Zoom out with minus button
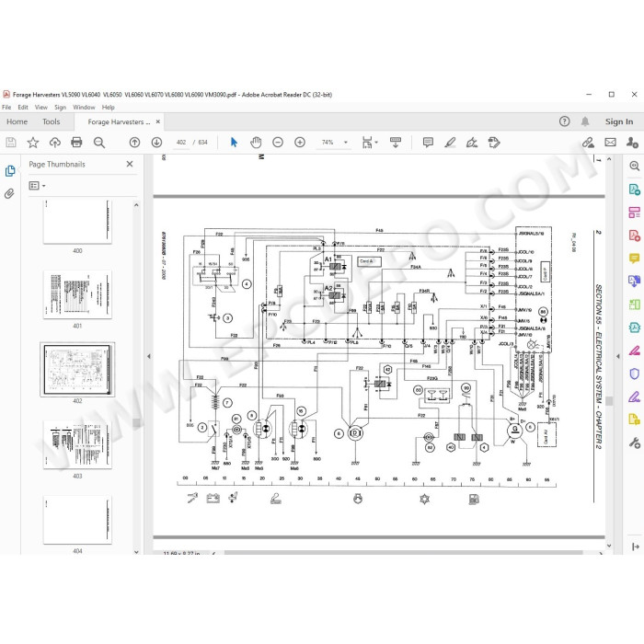 [278, 143]
